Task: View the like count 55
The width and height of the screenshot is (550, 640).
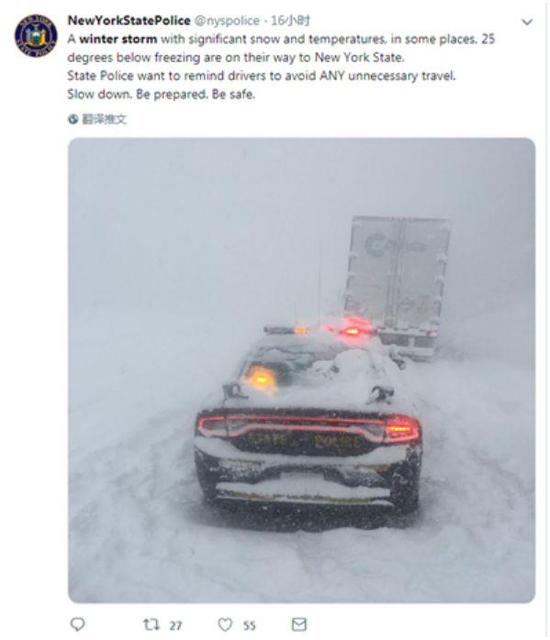Action: 249,625
